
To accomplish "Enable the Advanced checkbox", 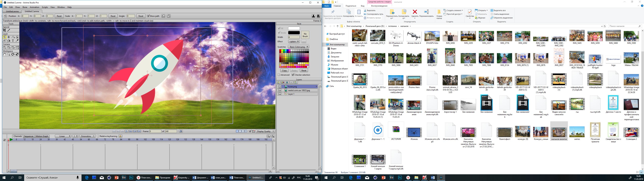I will [x=279, y=75].
